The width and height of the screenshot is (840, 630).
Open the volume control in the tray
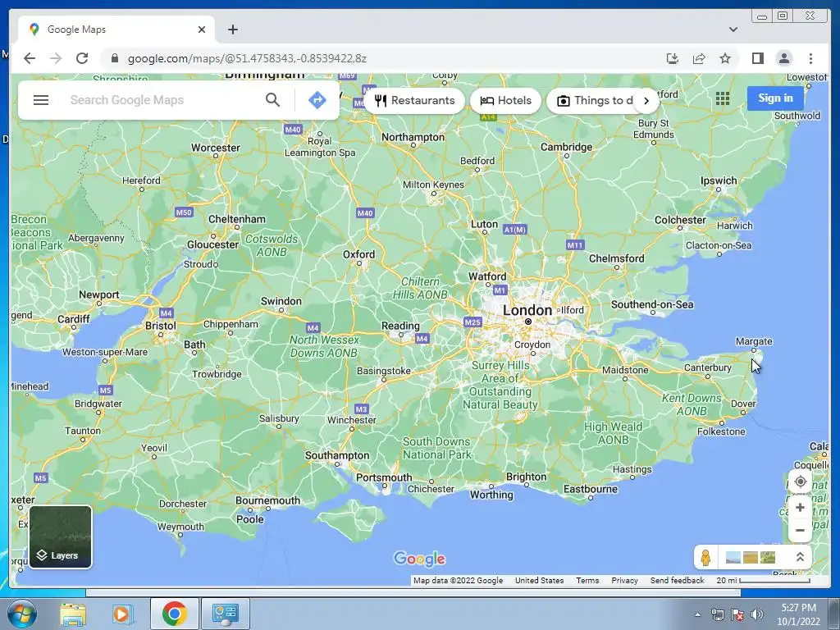[757, 614]
